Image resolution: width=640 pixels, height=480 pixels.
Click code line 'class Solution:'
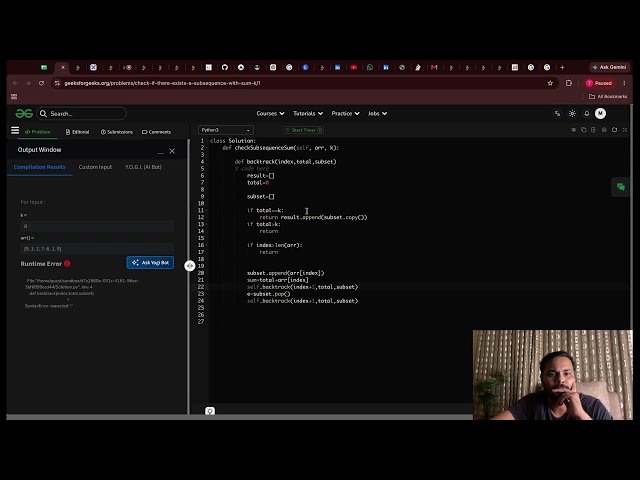click(233, 141)
